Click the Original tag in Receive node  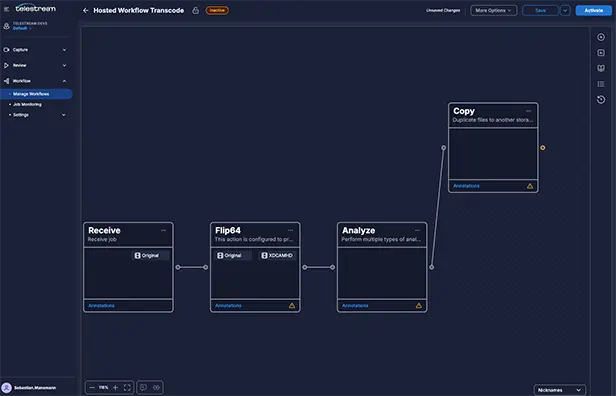tap(151, 256)
